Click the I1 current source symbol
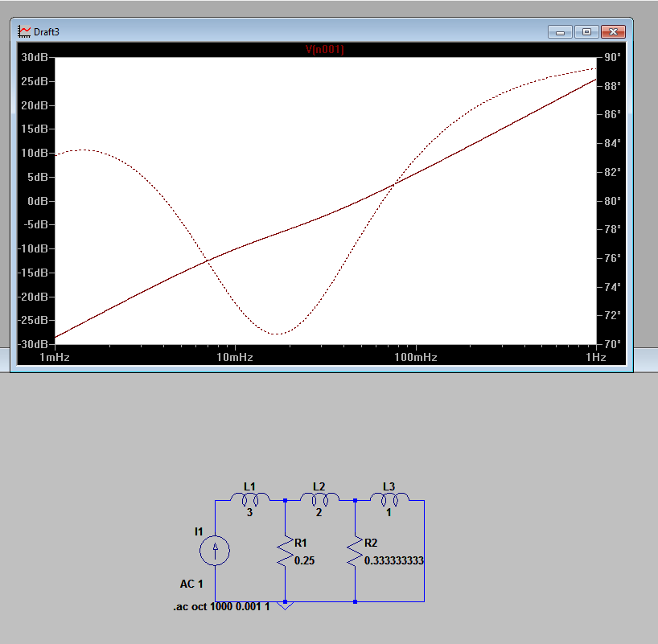 (215, 551)
